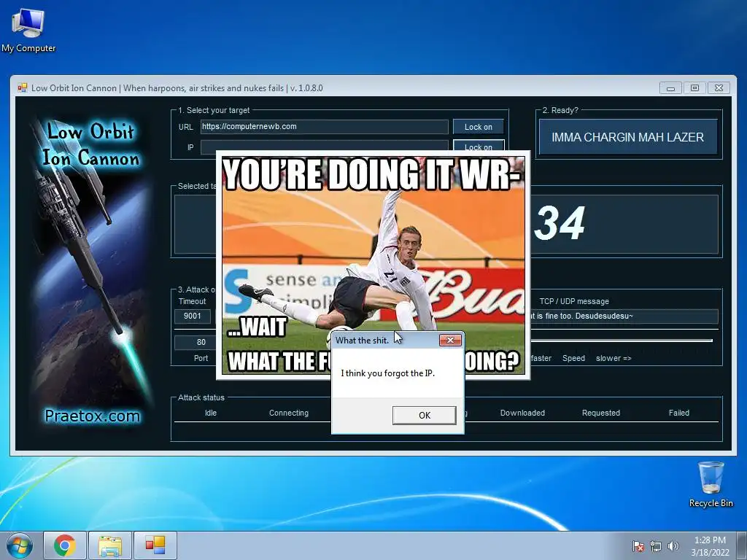This screenshot has height=560, width=747.
Task: Click the LOIC taskbar button
Action: click(x=155, y=545)
